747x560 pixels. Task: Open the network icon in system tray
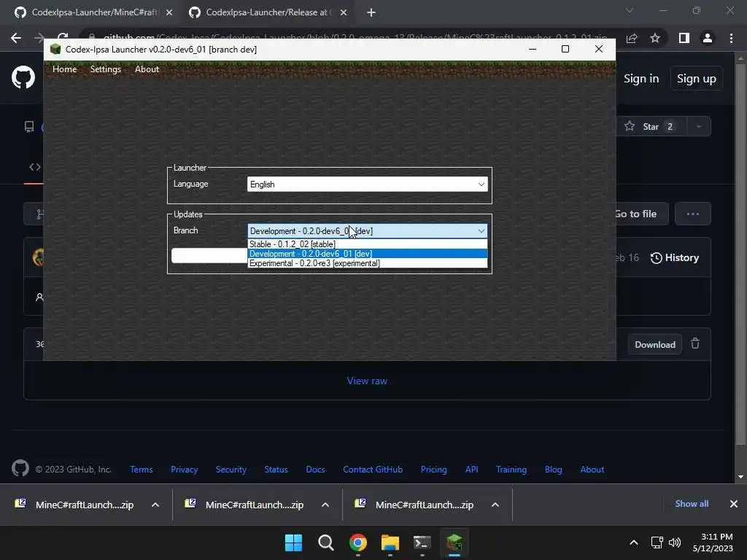(657, 542)
